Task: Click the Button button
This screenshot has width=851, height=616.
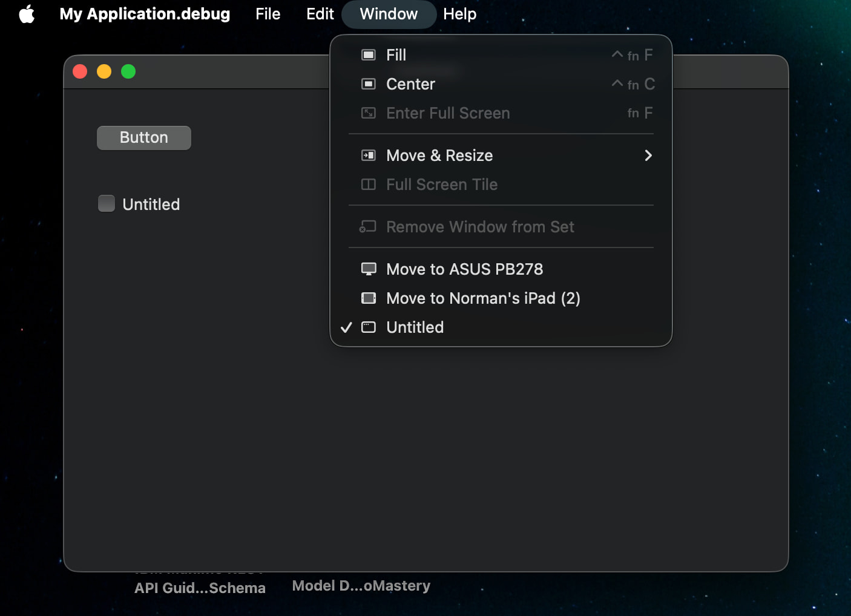Action: point(144,138)
